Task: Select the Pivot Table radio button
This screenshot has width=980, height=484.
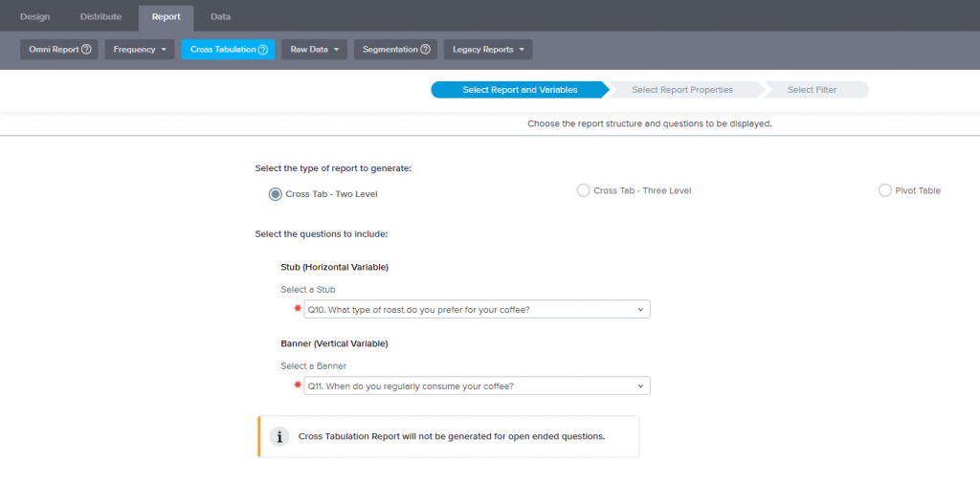Action: (x=885, y=190)
